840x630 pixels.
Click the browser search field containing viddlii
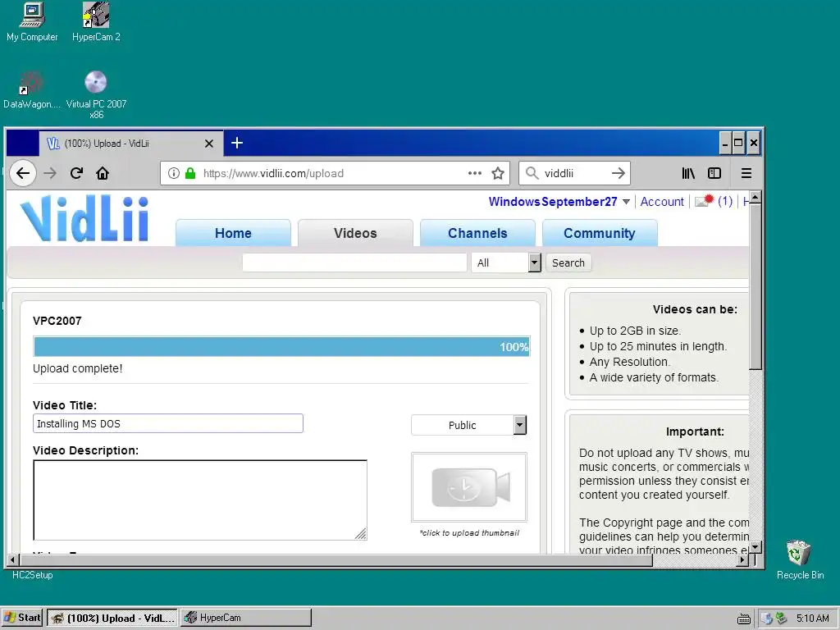pyautogui.click(x=575, y=173)
